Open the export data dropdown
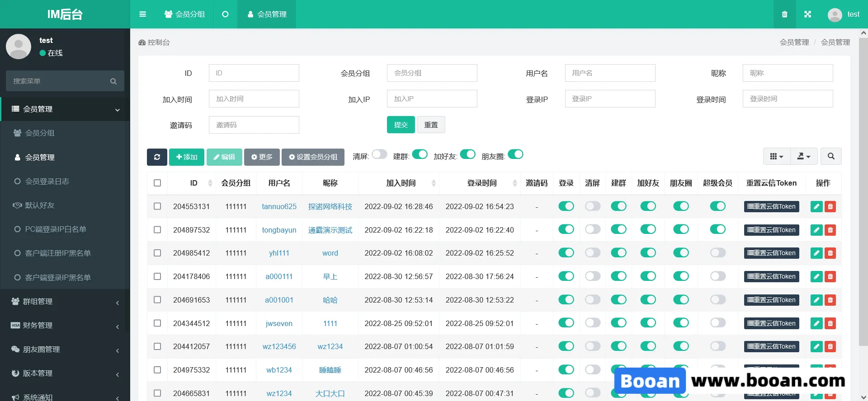This screenshot has width=868, height=401. 804,156
